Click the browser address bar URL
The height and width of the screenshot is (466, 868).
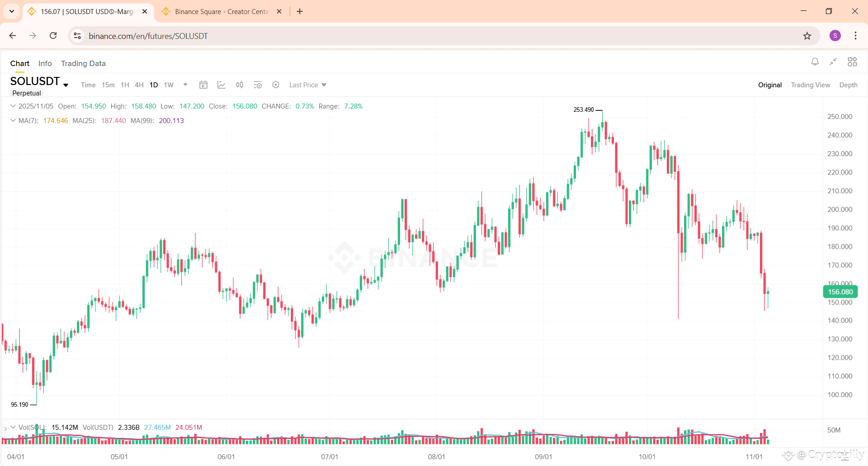click(148, 36)
